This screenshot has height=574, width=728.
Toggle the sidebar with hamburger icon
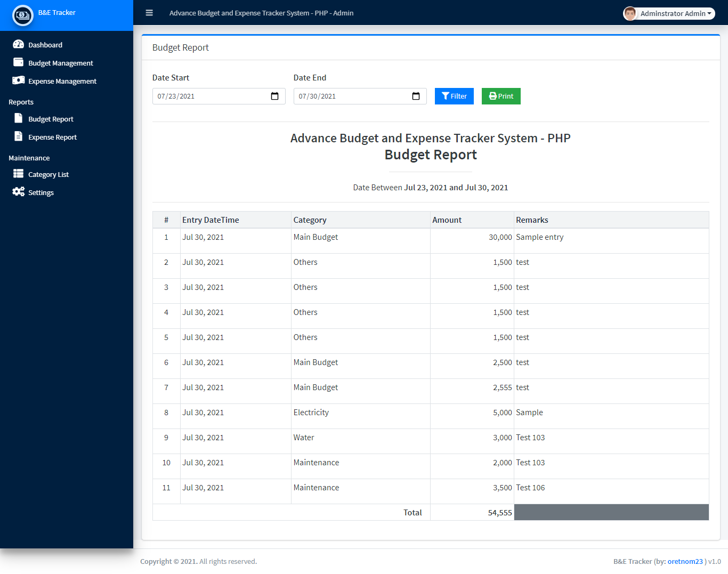coord(149,13)
